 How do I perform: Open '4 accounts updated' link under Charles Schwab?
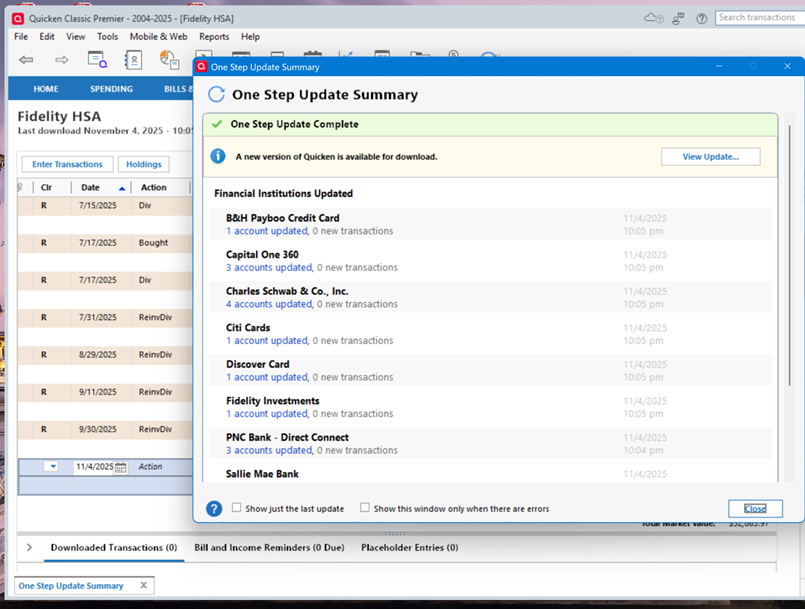[x=270, y=304]
